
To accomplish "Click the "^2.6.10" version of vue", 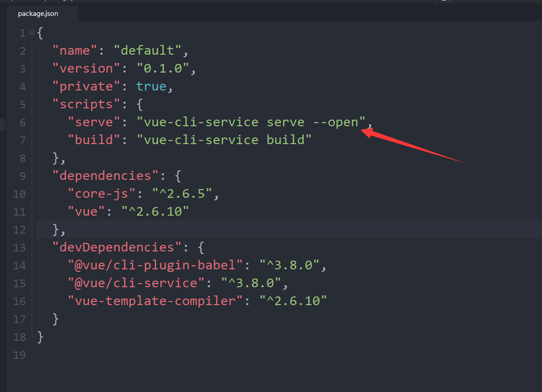I will 155,212.
